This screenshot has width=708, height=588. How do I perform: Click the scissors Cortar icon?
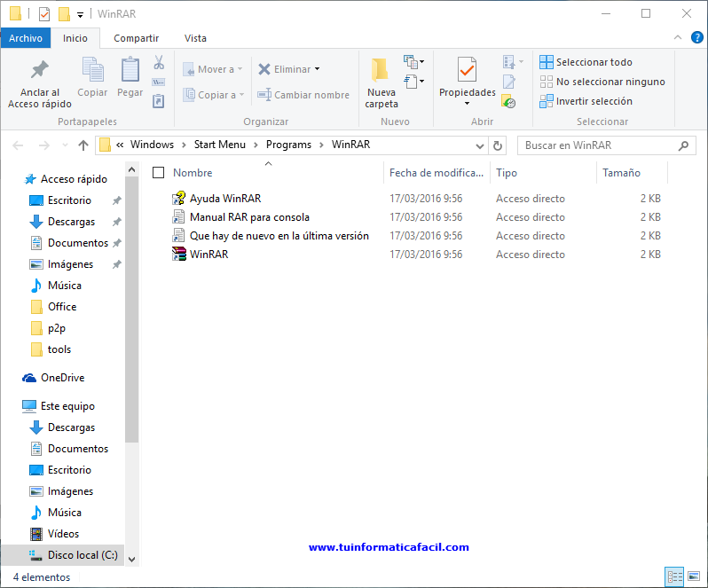[159, 62]
